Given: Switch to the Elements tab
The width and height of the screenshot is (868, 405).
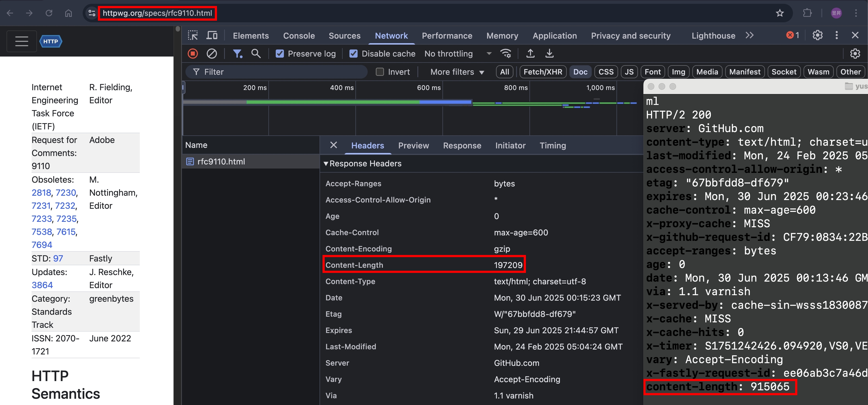Looking at the screenshot, I should pyautogui.click(x=251, y=36).
